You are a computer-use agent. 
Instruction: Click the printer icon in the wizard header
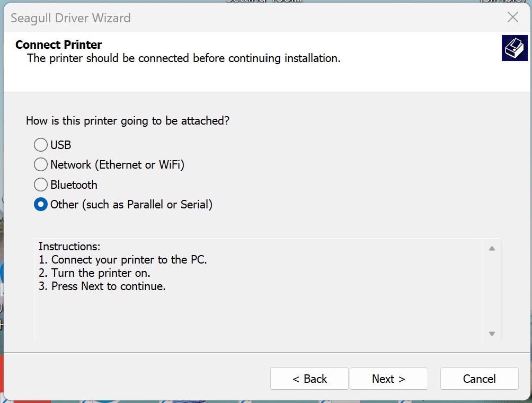(515, 48)
